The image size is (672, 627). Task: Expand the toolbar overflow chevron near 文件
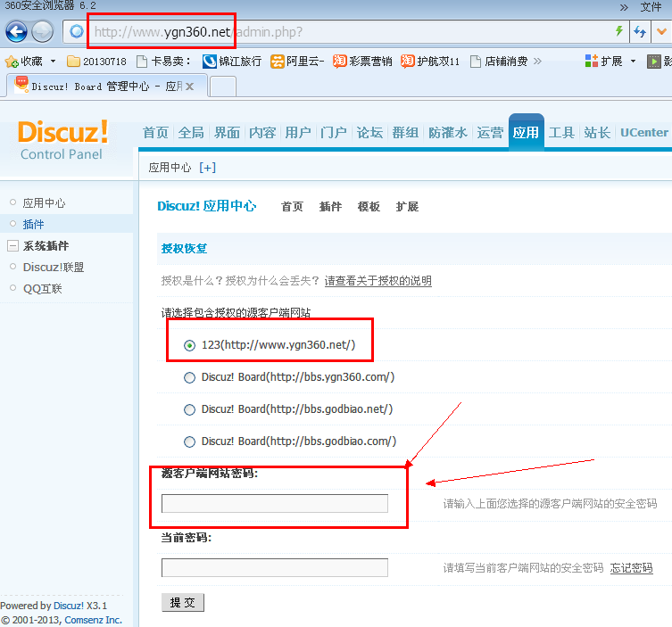click(624, 7)
